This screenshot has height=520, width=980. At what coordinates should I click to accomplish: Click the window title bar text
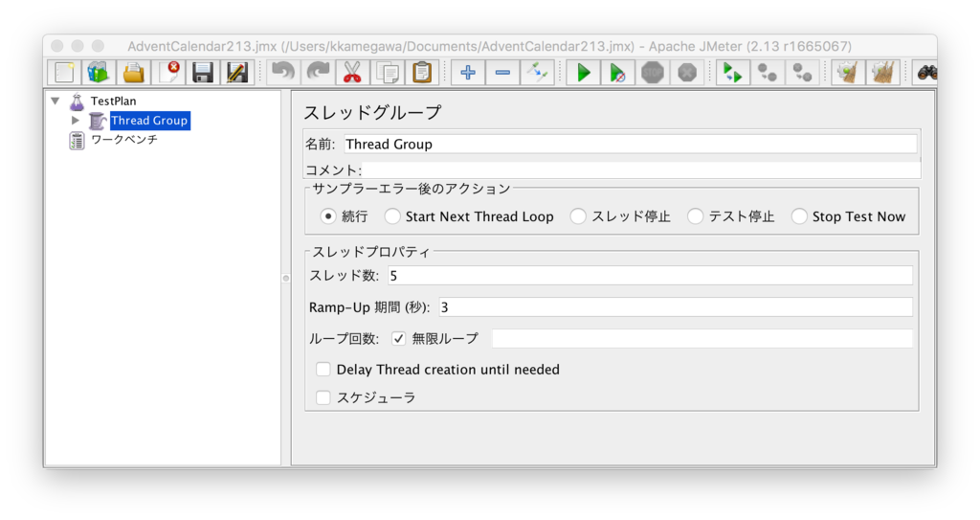489,46
